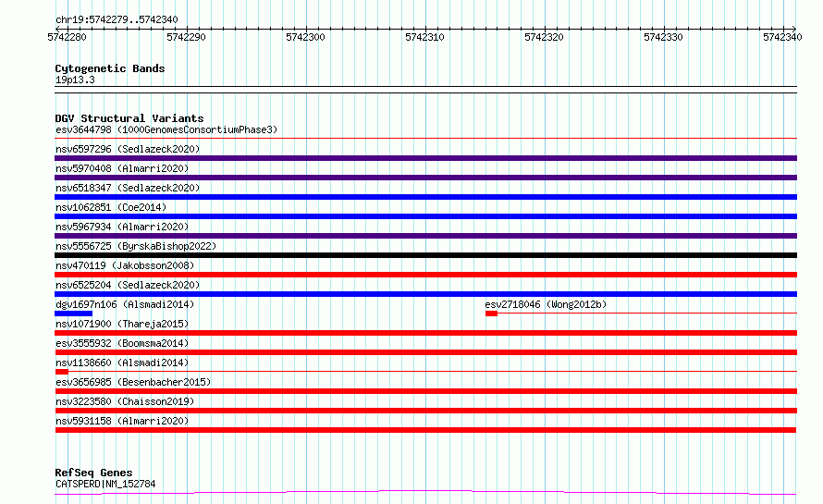Click the nsv1062851 (Coe2014) label
Screen dimensions: 823x504
[111, 207]
